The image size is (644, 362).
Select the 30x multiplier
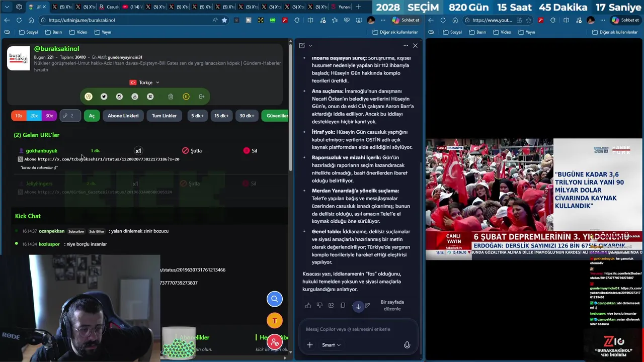49,116
